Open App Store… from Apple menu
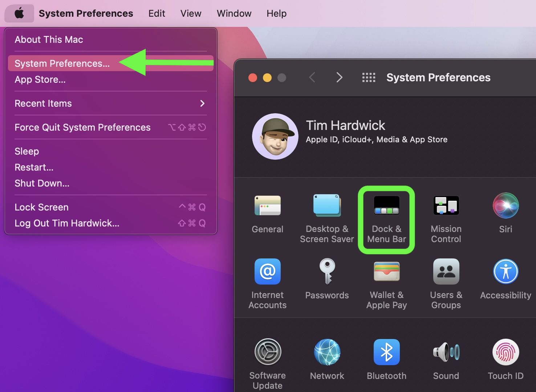 pyautogui.click(x=110, y=79)
